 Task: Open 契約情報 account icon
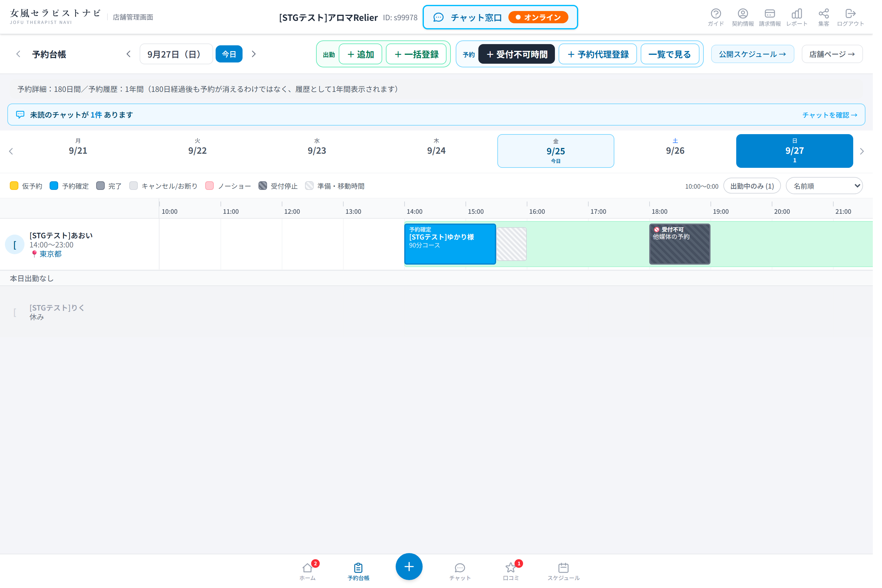[x=750, y=17]
